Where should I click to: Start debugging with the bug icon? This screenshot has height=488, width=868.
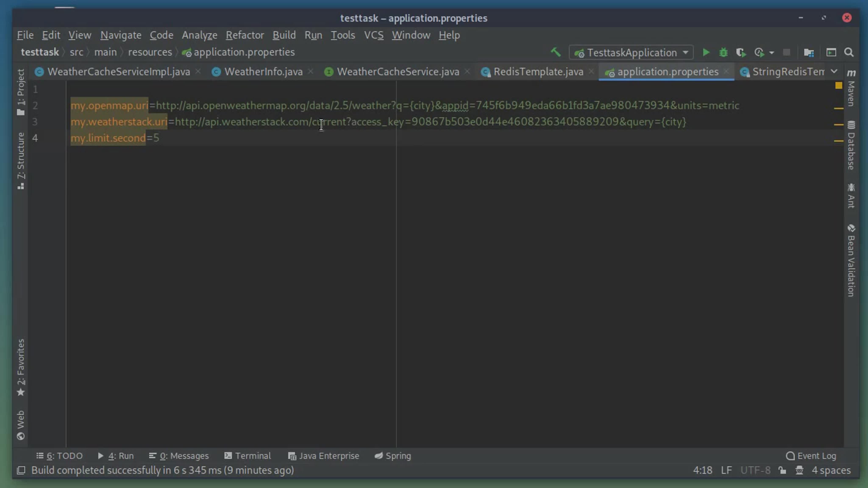tap(723, 53)
